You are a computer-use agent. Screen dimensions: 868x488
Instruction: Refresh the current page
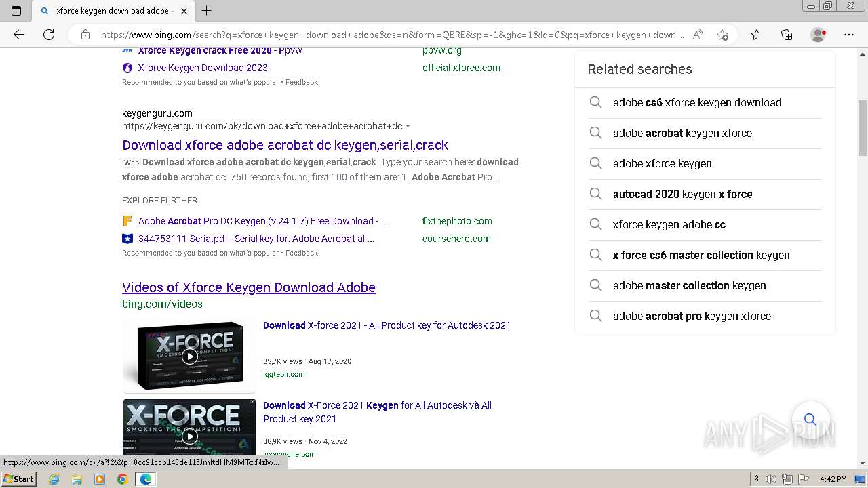point(49,35)
